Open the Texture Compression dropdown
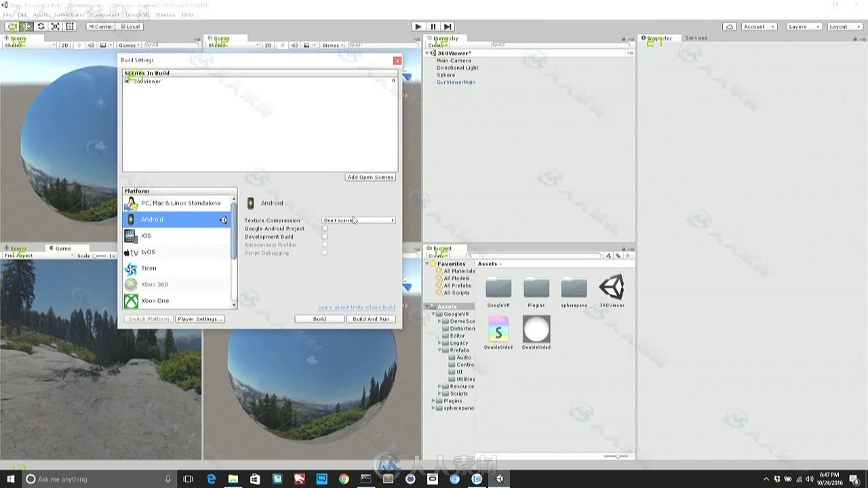 (x=359, y=220)
